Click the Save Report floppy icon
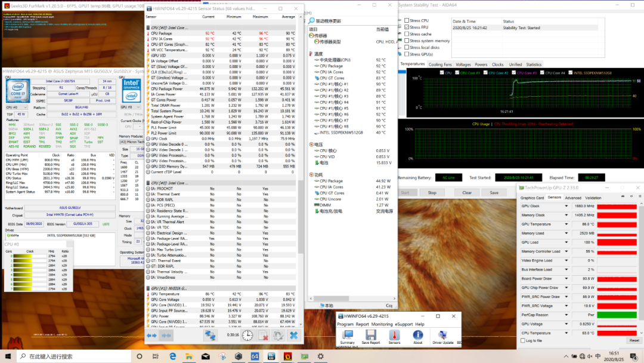Screen dimensions: 644x363 [x=370, y=336]
